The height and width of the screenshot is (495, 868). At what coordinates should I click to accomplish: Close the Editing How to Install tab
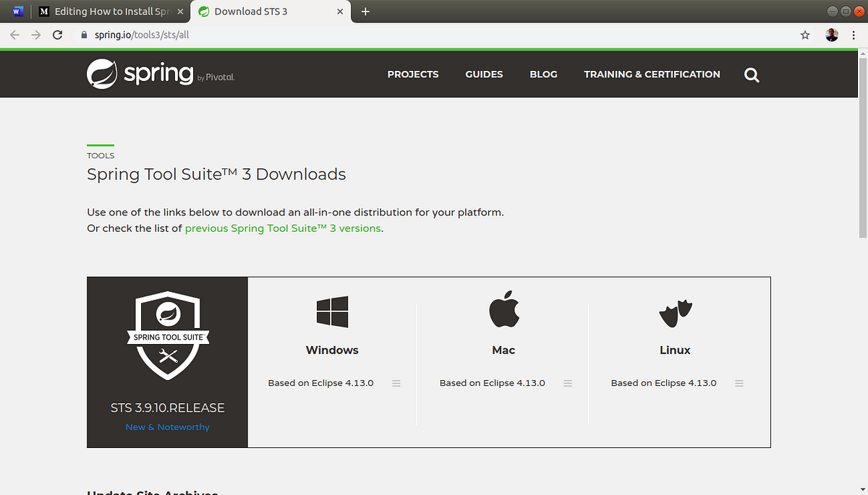click(180, 12)
